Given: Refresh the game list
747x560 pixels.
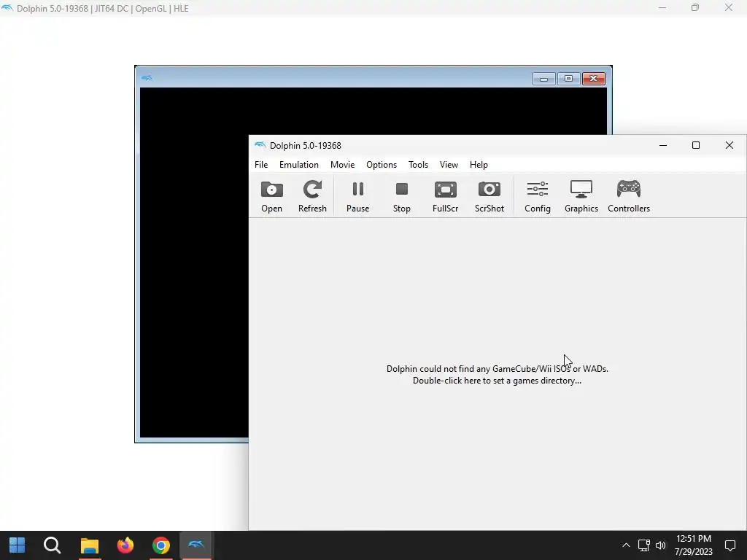Looking at the screenshot, I should 312,196.
